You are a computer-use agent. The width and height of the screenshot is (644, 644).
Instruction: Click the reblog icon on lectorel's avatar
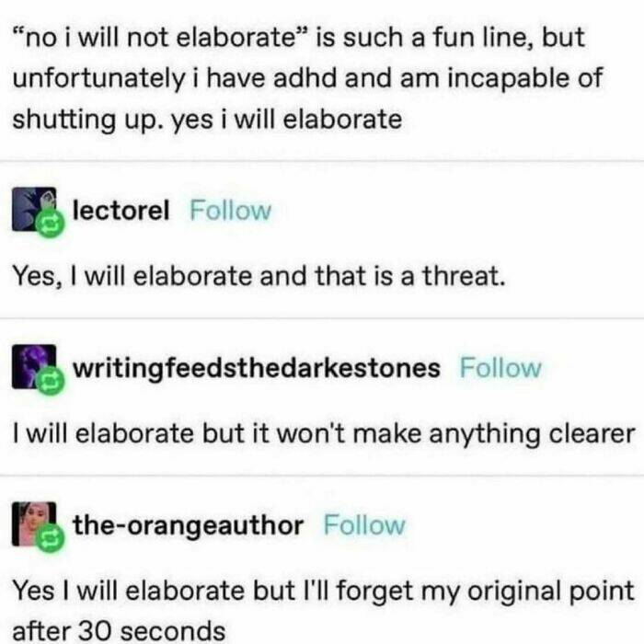point(50,224)
